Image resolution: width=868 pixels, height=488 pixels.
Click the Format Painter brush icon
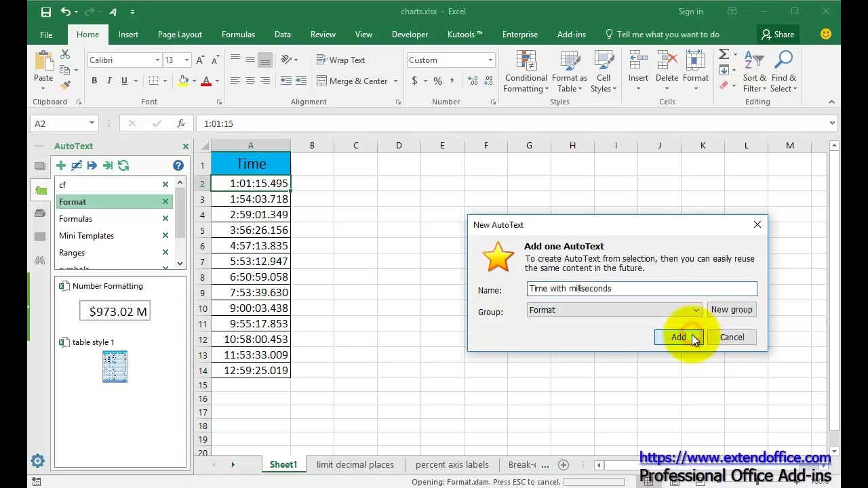point(65,85)
